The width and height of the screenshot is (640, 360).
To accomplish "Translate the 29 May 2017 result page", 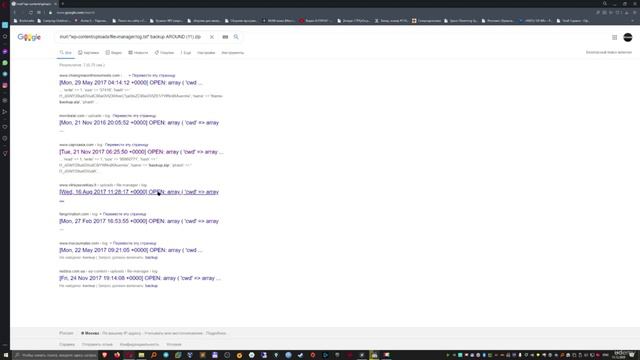I will 153,76.
